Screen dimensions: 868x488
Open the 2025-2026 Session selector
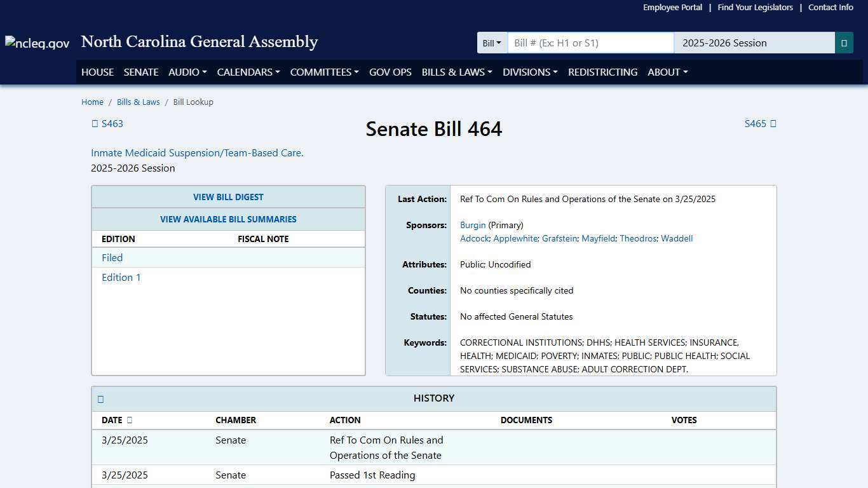754,43
